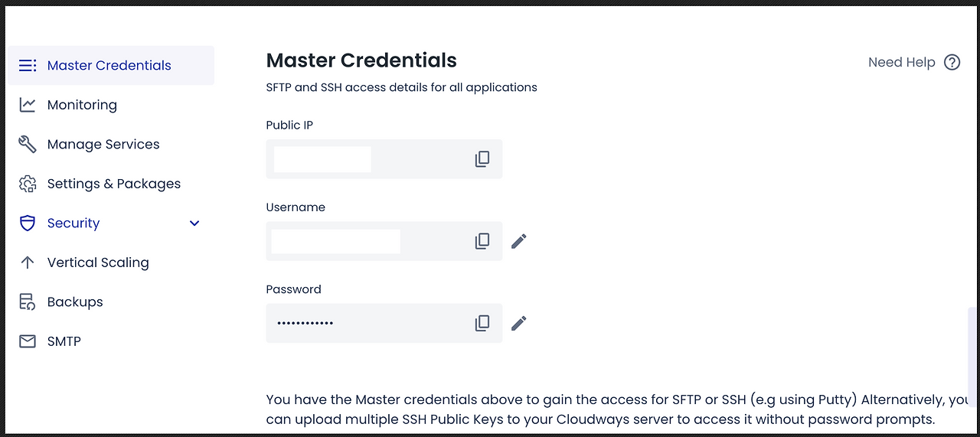
Task: Open the Monitoring menu item
Action: [82, 105]
